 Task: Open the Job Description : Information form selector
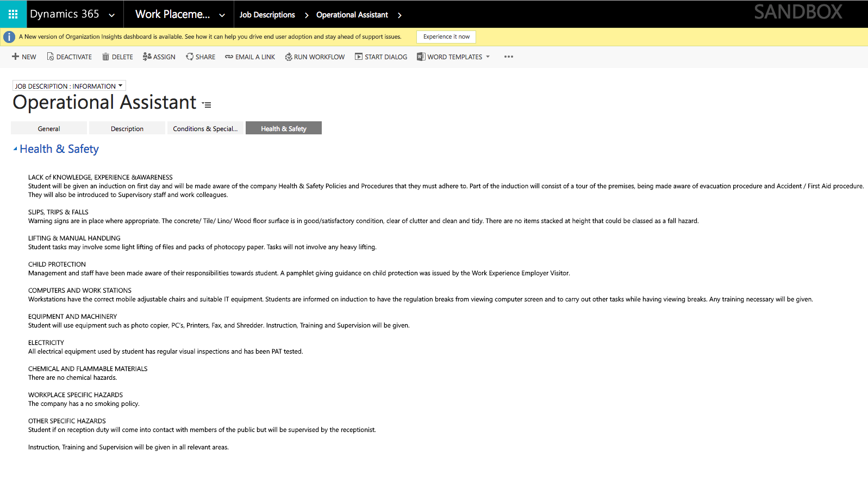coord(69,86)
